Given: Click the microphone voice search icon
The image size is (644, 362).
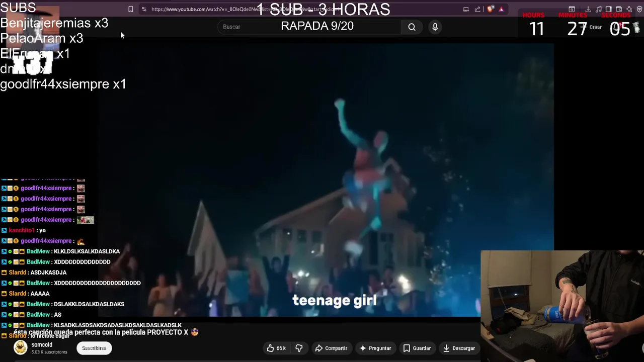Looking at the screenshot, I should (435, 27).
